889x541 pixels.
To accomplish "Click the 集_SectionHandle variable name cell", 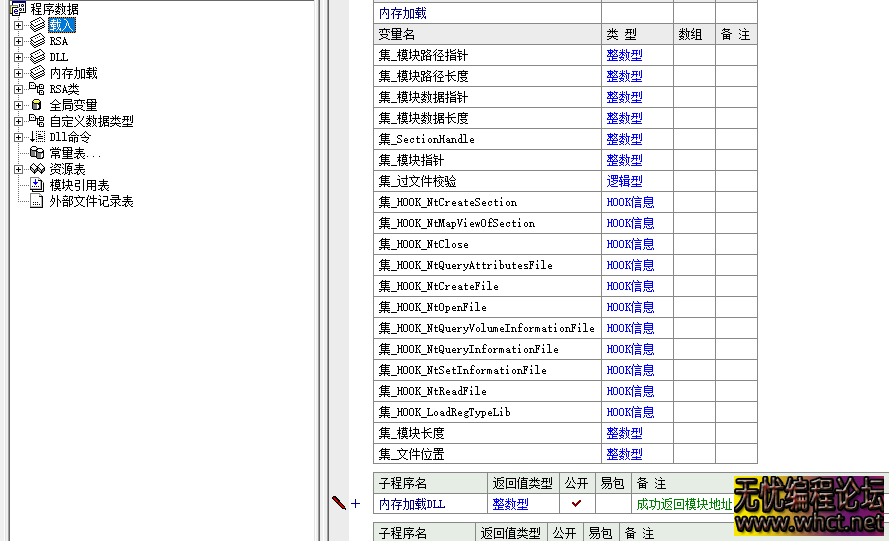I will (427, 139).
